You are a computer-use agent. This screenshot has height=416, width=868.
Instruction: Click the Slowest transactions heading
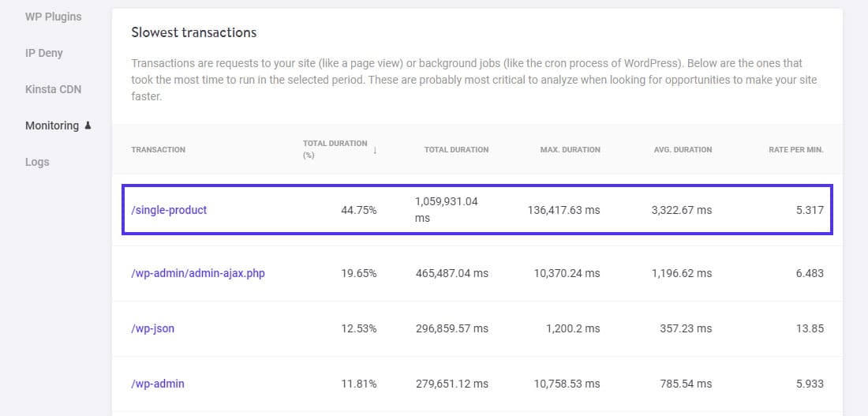click(x=193, y=32)
